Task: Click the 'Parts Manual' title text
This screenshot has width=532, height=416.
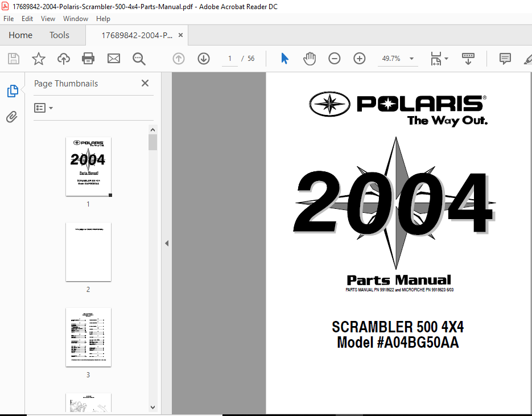Action: coord(399,281)
